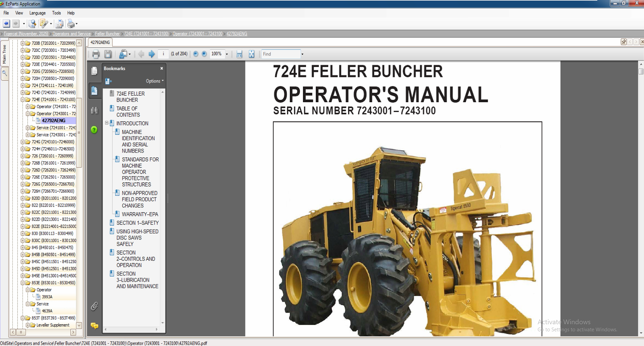Open the Print dialog in the PDF viewer

click(96, 54)
